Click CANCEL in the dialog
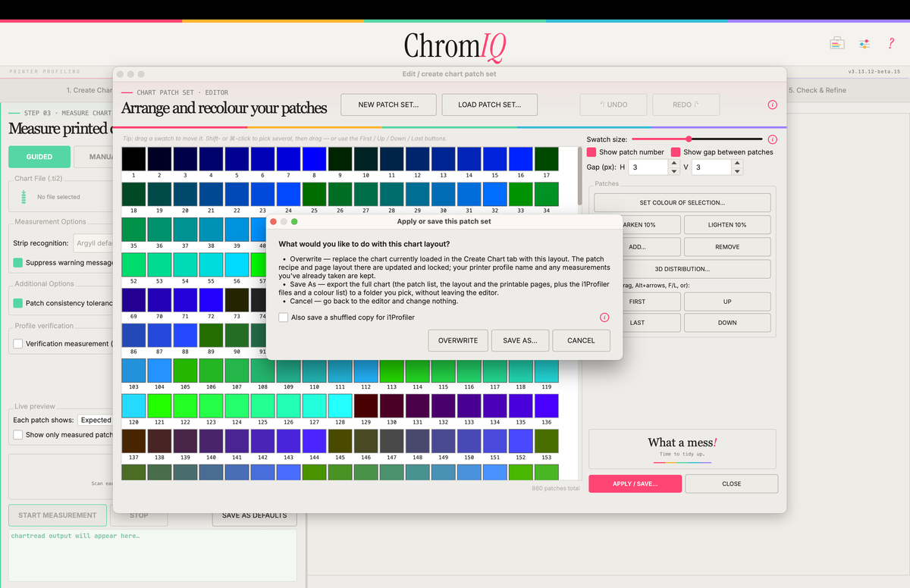Viewport: 910px width, 588px height. 581,340
